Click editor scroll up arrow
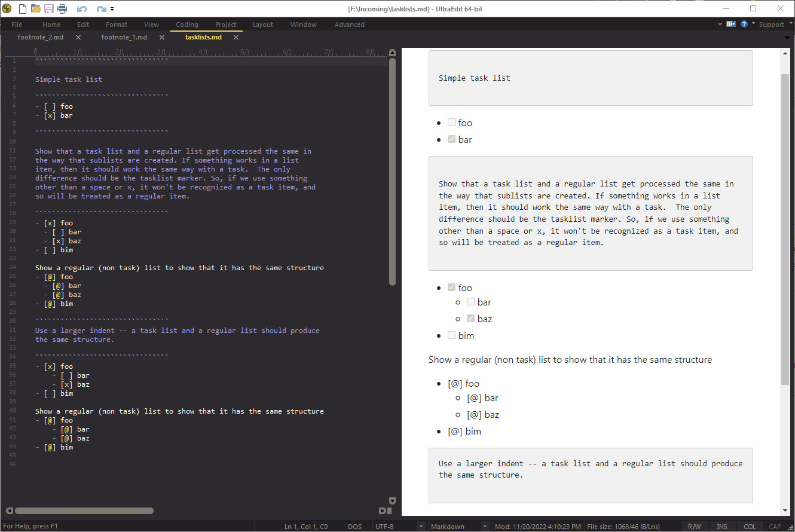795x532 pixels. (x=393, y=53)
